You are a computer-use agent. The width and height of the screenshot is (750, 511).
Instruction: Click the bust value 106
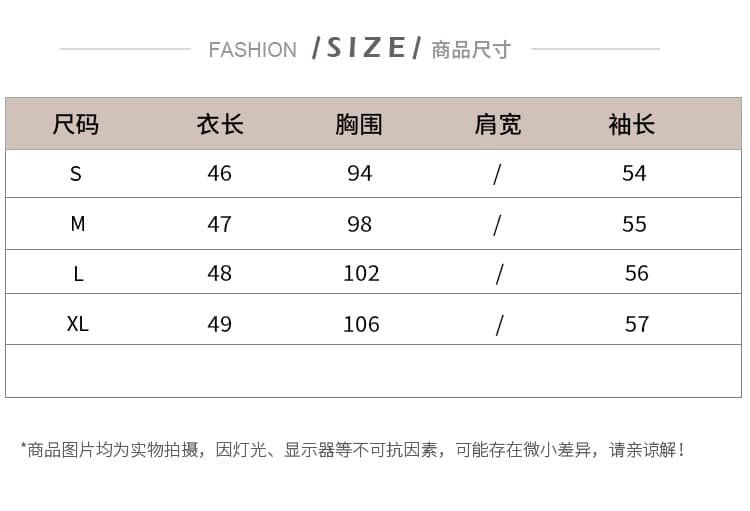point(362,324)
